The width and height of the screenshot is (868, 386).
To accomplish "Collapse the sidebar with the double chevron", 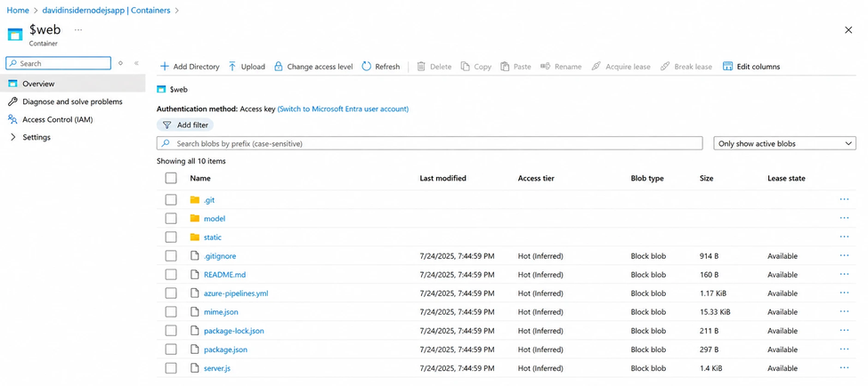I will point(136,64).
